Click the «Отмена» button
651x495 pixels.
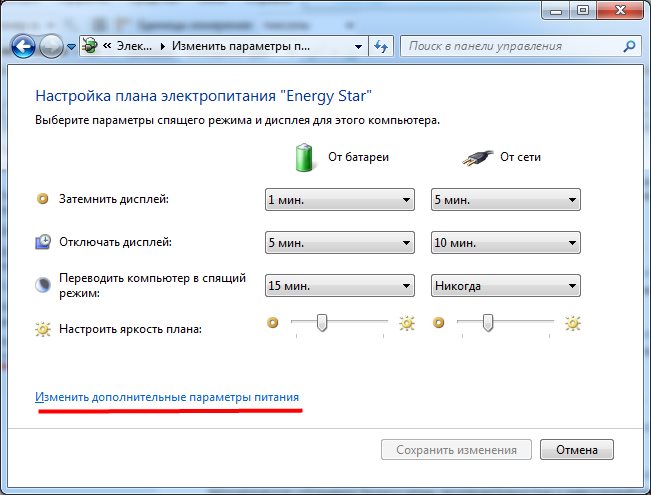click(x=577, y=450)
